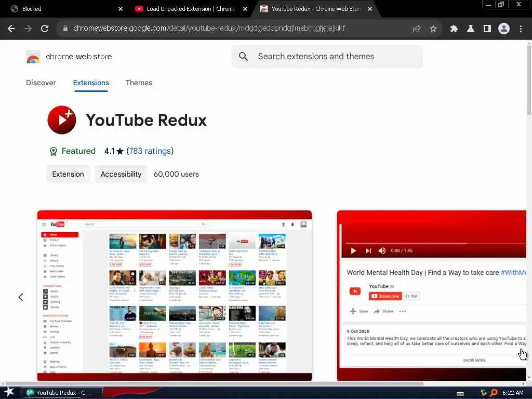Click the 6:22 AM clock
The width and height of the screenshot is (532, 399).
513,393
